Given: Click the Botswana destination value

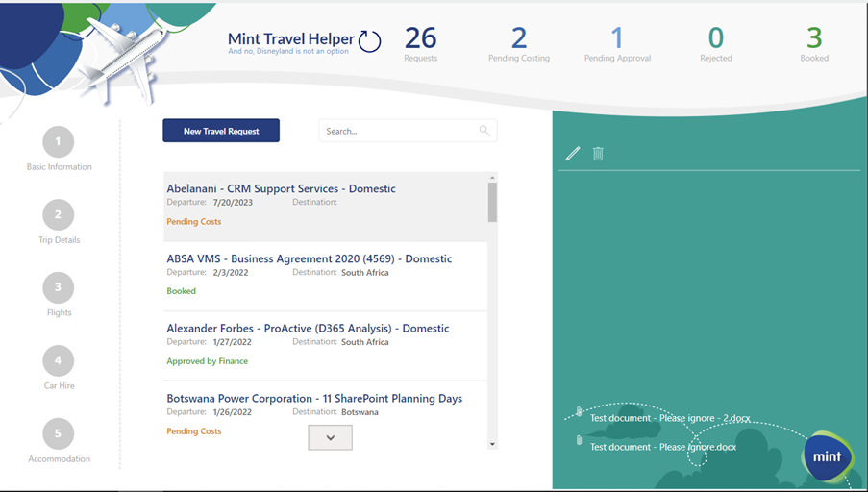Looking at the screenshot, I should tap(360, 412).
